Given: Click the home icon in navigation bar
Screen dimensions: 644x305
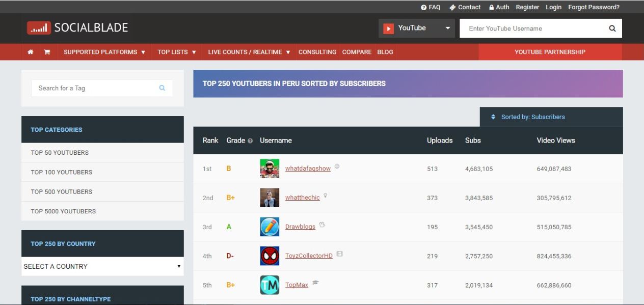Looking at the screenshot, I should 31,52.
